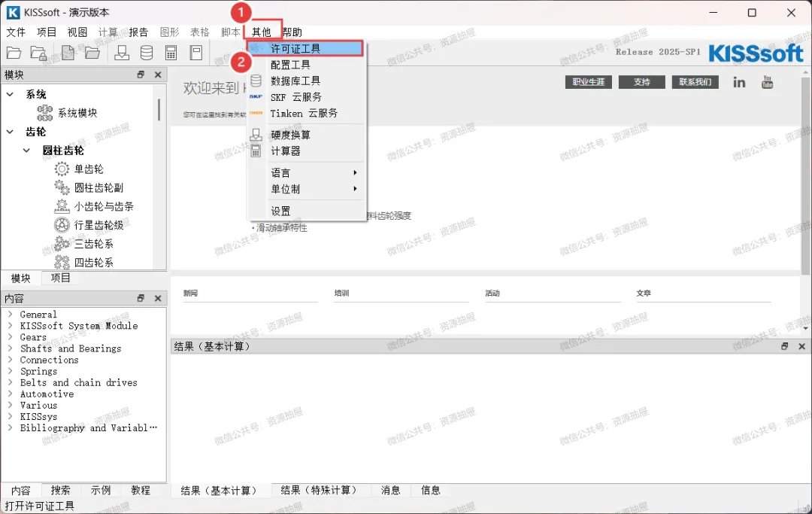The height and width of the screenshot is (514, 812).
Task: Click the database icon beside 数据库工具
Action: click(x=256, y=81)
